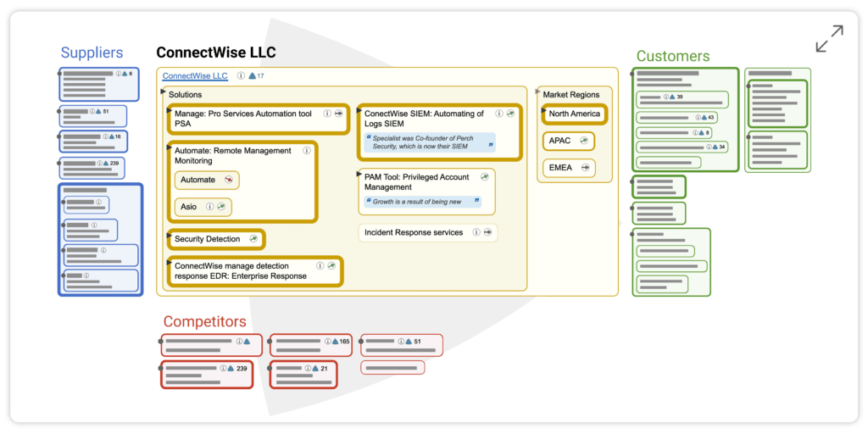
Task: Open customer row with count 8
Action: (x=674, y=133)
